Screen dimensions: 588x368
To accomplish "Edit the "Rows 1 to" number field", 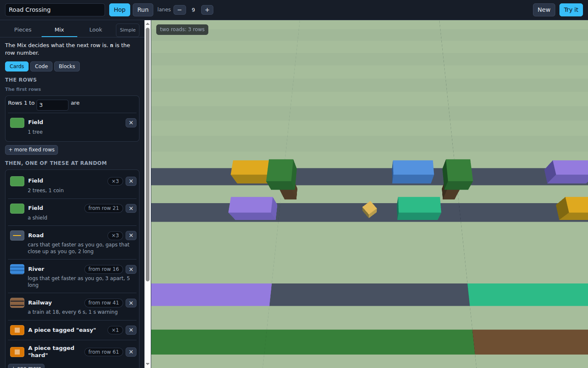I will pyautogui.click(x=52, y=105).
